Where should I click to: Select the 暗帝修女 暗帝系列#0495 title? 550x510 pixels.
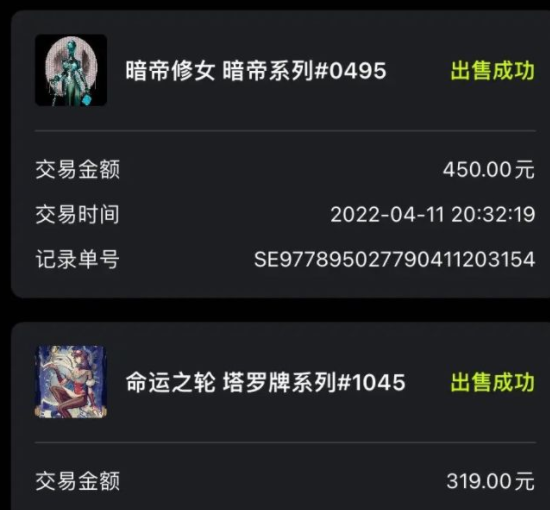[x=256, y=71]
